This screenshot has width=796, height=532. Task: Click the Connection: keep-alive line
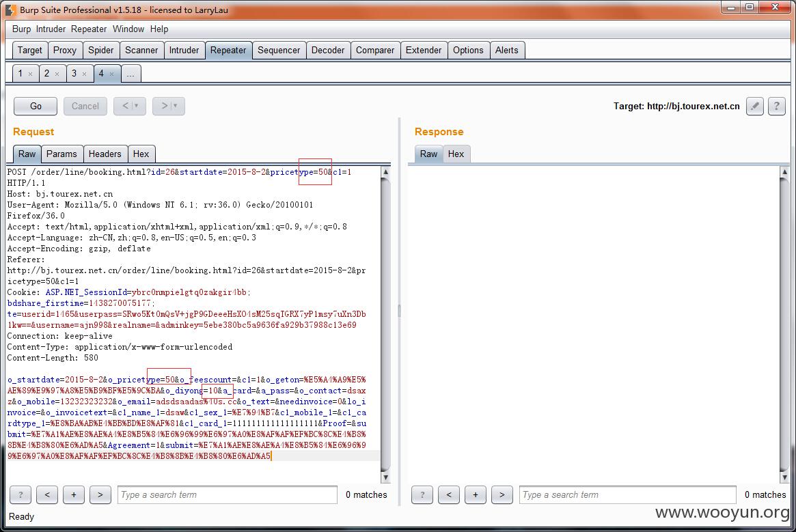pos(60,336)
